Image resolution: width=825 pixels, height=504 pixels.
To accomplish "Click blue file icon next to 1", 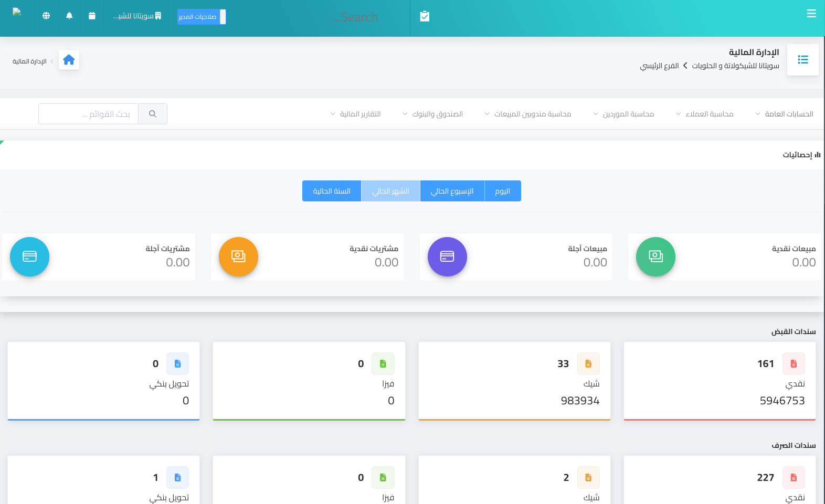I will point(177,477).
